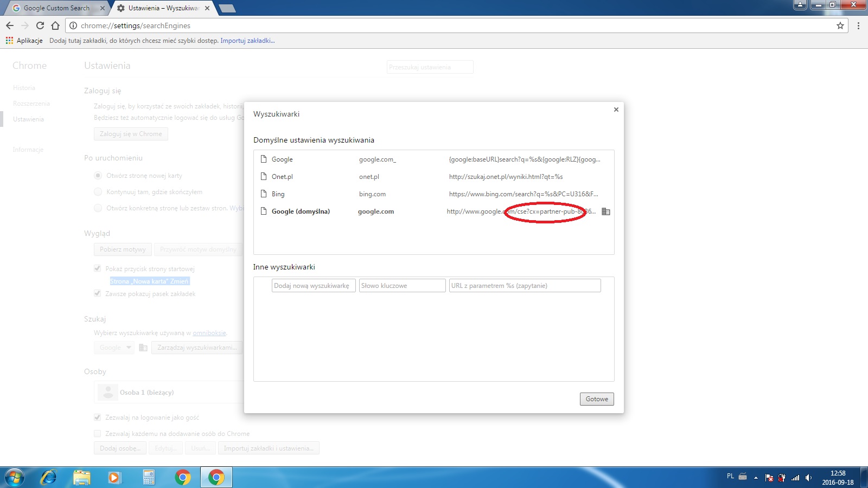Click Importuj zakładki i ustawienia button
868x488 pixels.
point(269,448)
